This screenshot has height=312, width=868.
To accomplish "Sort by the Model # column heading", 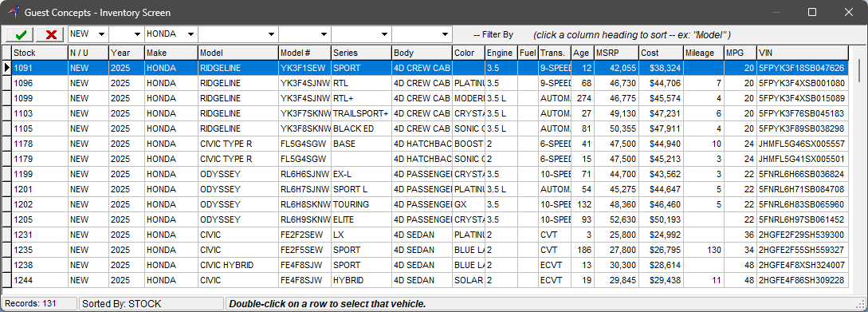I will 305,53.
